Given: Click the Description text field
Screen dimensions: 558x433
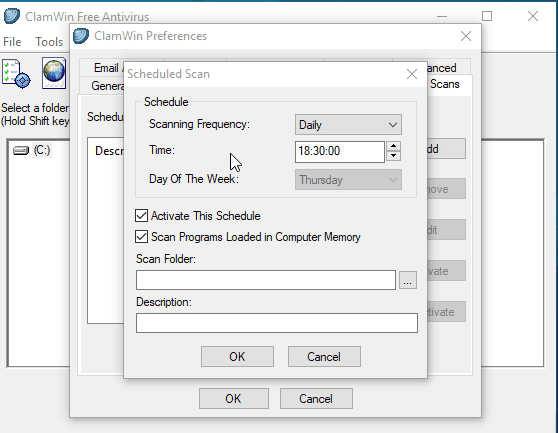Looking at the screenshot, I should [277, 323].
